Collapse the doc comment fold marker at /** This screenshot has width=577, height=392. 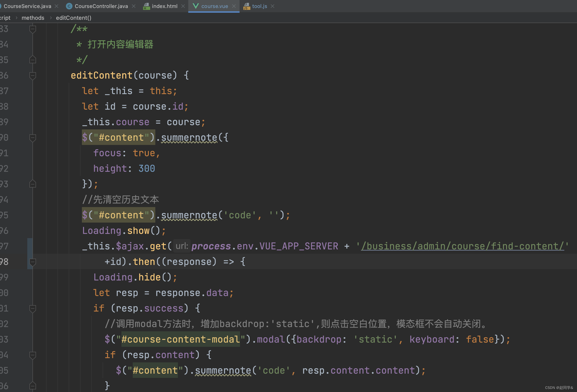coord(32,29)
